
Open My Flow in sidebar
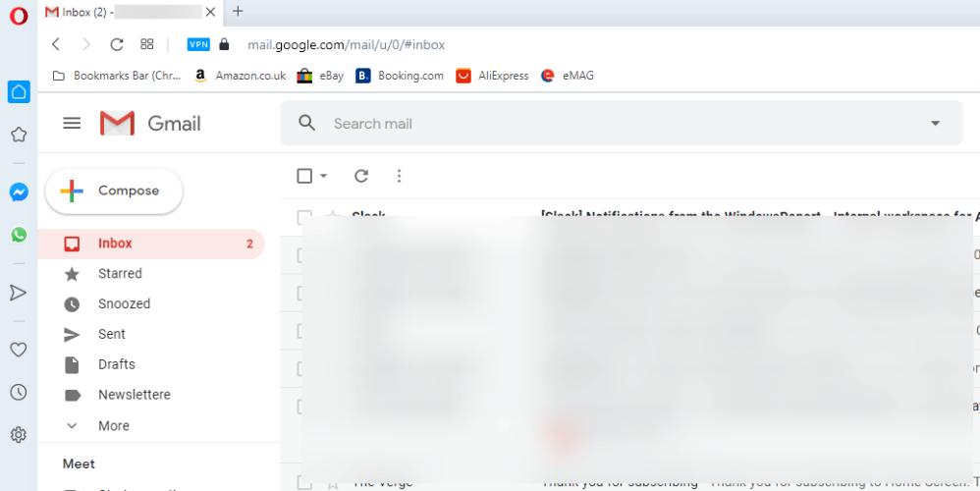point(19,293)
